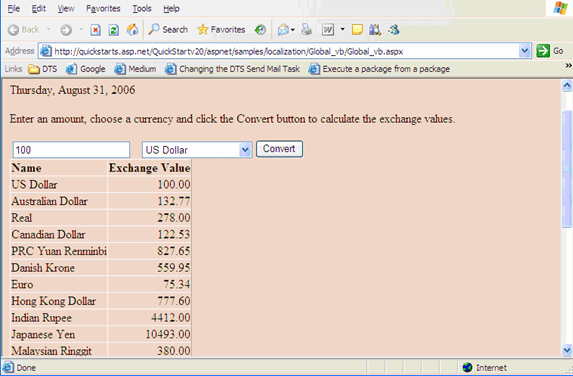
Task: Open the Favorites pane with star icon
Action: [221, 30]
